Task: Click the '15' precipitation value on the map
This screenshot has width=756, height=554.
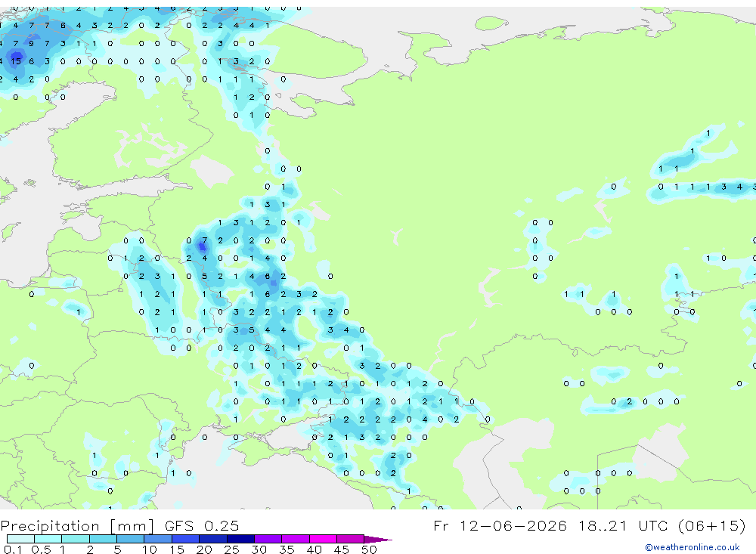Action: pos(16,61)
